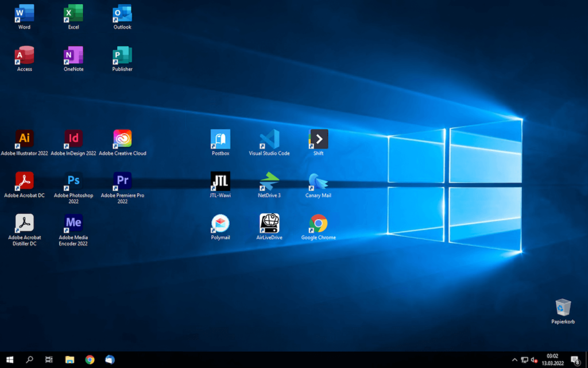Open the Thunderbird mail icon in taskbar

(110, 360)
